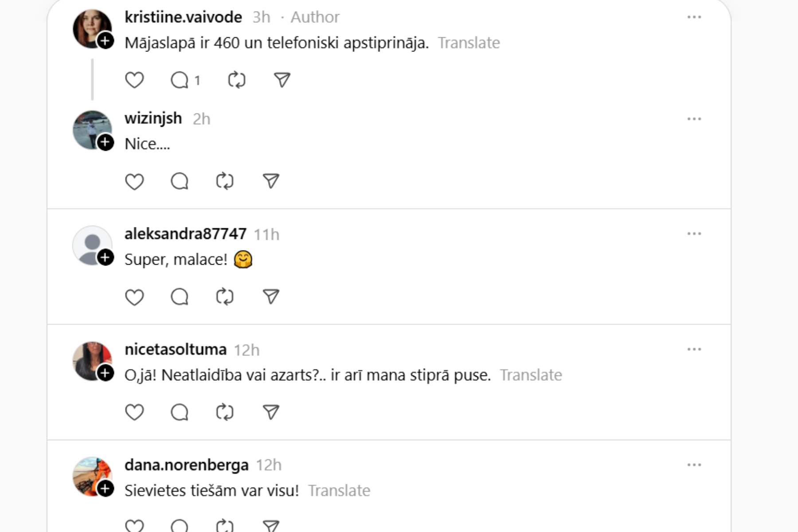
Task: Open the three-dot menu on wizinjsh's comment
Action: (x=694, y=119)
